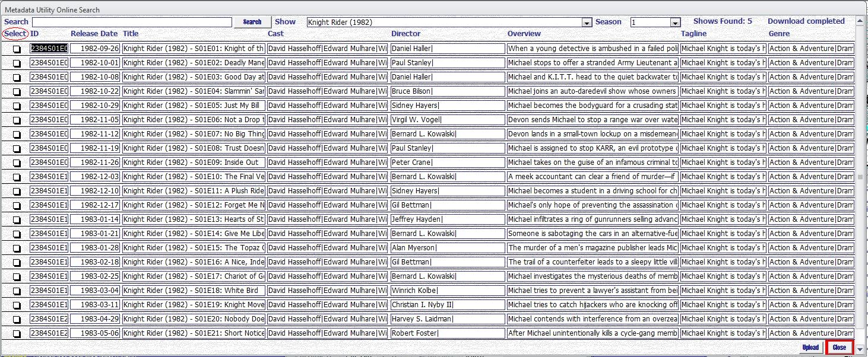Open the Show dropdown listing Knight Rider (1982)

tap(587, 23)
